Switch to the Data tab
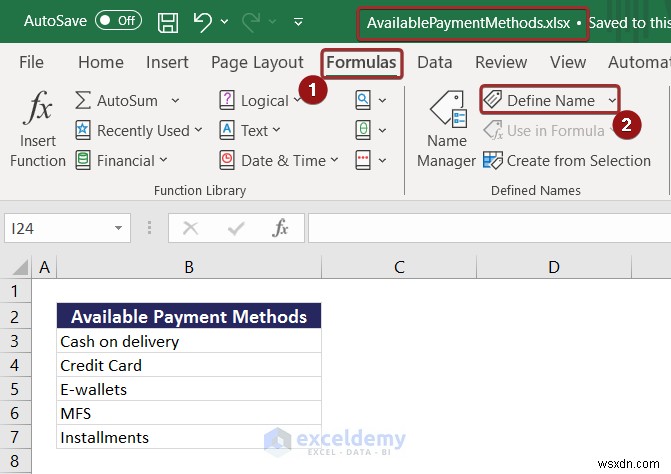The width and height of the screenshot is (671, 474). [x=435, y=62]
